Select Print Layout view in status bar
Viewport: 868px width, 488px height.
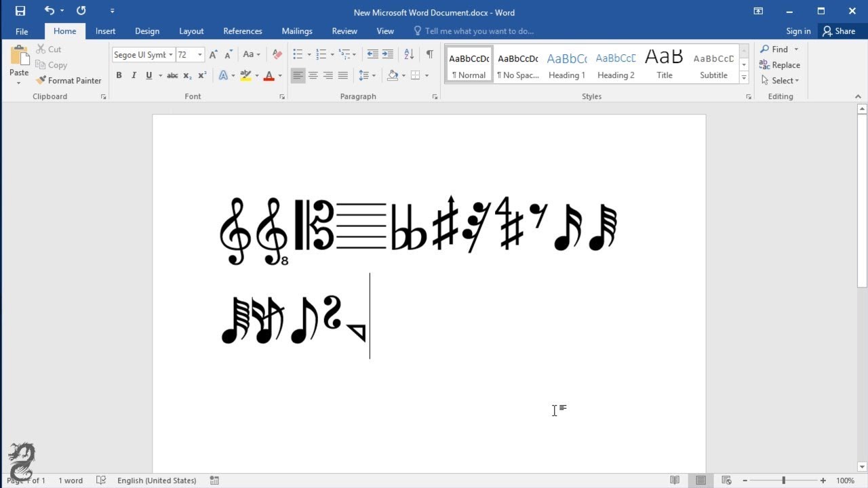tap(701, 481)
